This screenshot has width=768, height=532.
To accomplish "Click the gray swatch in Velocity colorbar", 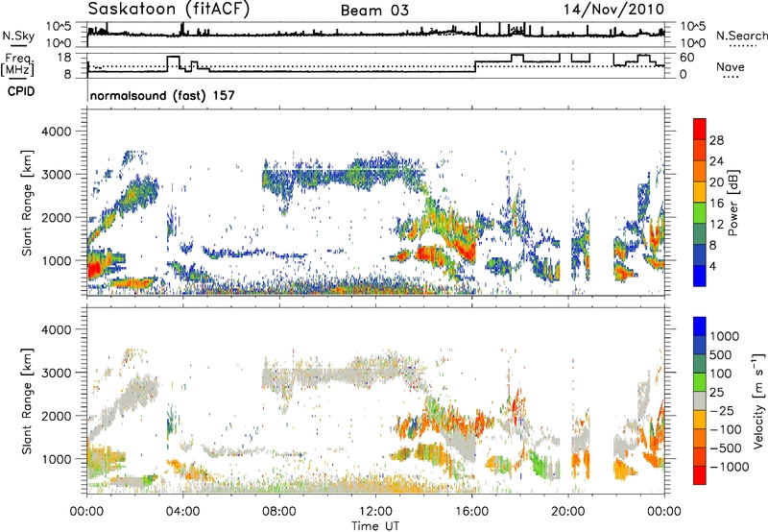I will [700, 400].
